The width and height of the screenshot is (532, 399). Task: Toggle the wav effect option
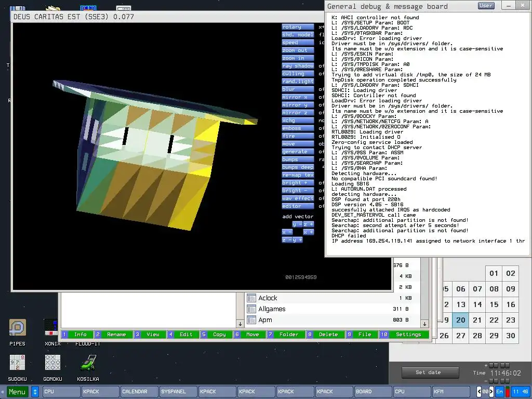pos(298,198)
